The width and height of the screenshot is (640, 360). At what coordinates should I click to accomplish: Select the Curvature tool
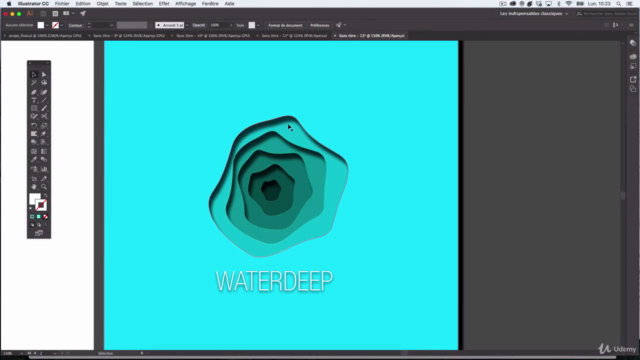point(44,92)
